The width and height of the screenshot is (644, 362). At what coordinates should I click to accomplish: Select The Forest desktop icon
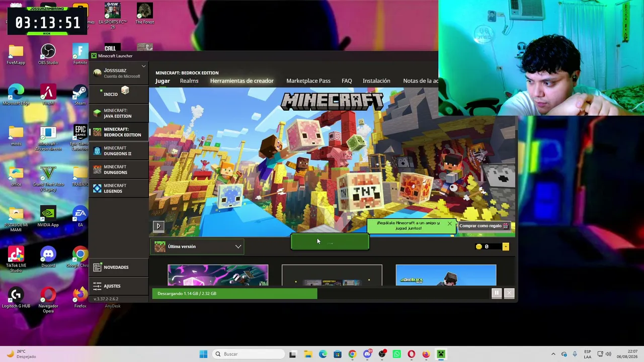[144, 14]
